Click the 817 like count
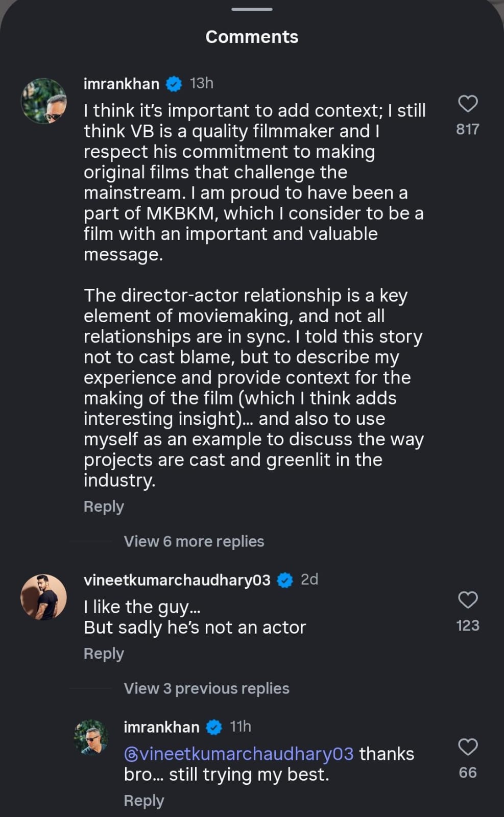This screenshot has height=817, width=504. (468, 129)
